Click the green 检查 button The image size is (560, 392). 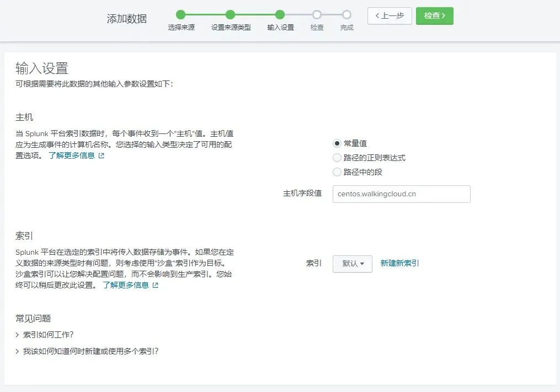click(434, 15)
